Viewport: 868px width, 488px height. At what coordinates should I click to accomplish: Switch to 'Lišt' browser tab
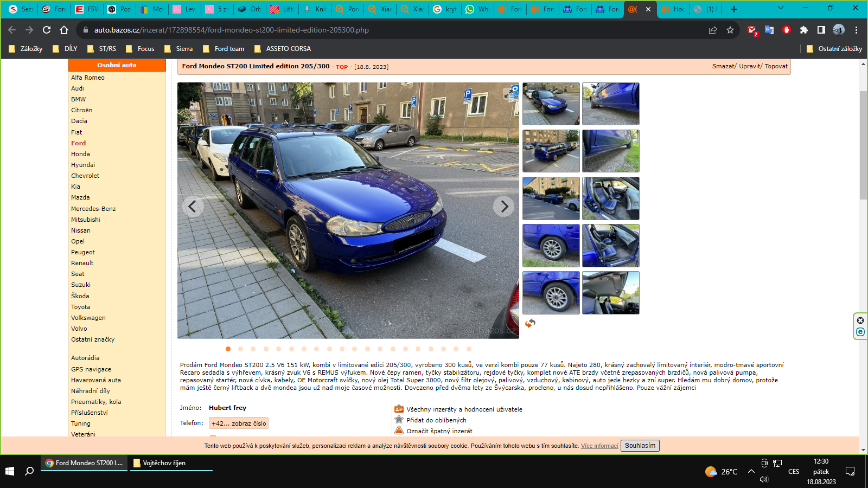282,9
